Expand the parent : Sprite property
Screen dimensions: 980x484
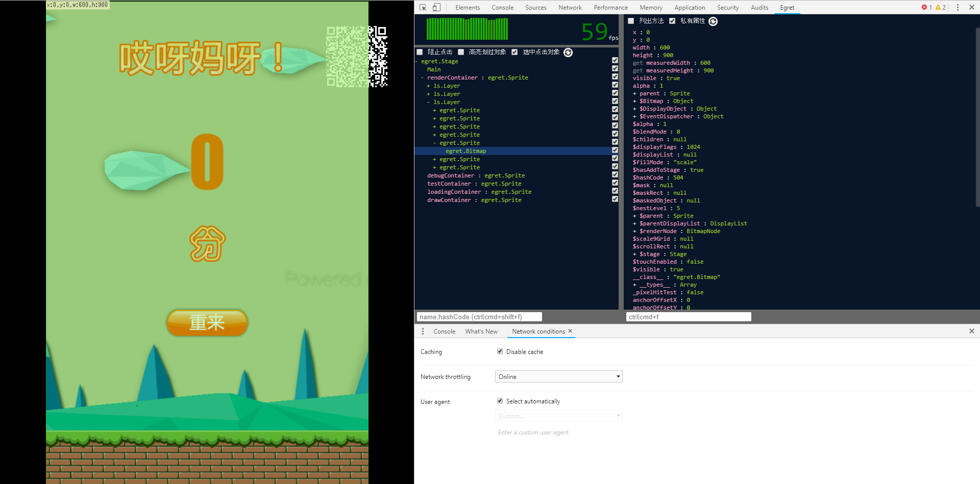(634, 93)
